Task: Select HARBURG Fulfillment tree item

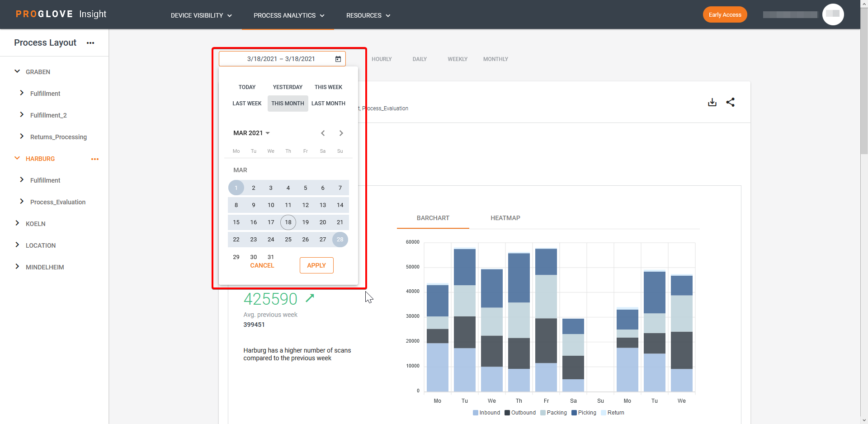Action: tap(45, 180)
